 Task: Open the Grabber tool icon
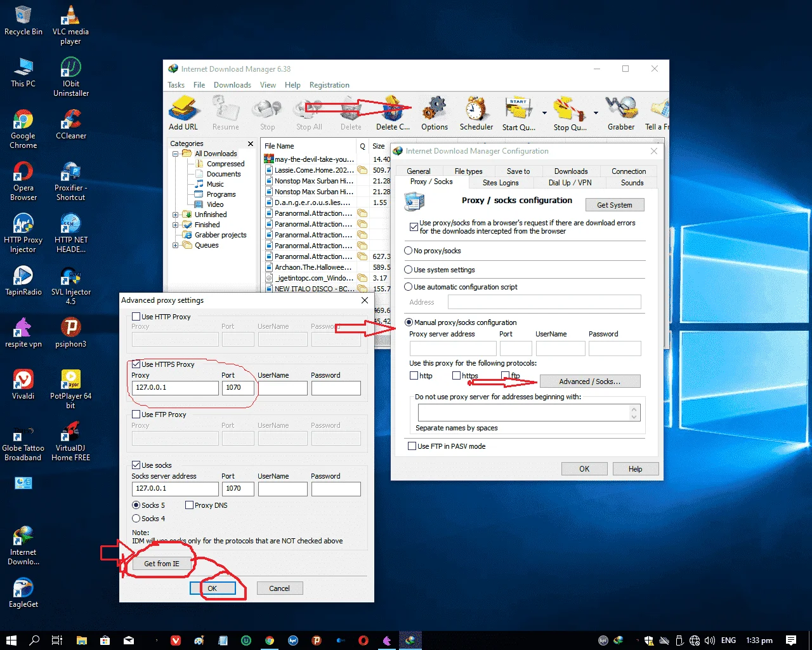pos(621,113)
